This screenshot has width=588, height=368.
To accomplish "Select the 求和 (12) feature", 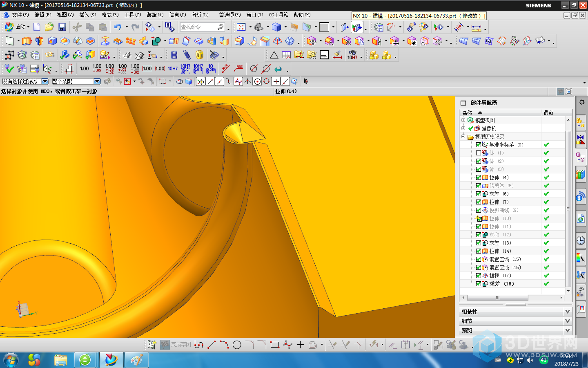I will click(500, 235).
